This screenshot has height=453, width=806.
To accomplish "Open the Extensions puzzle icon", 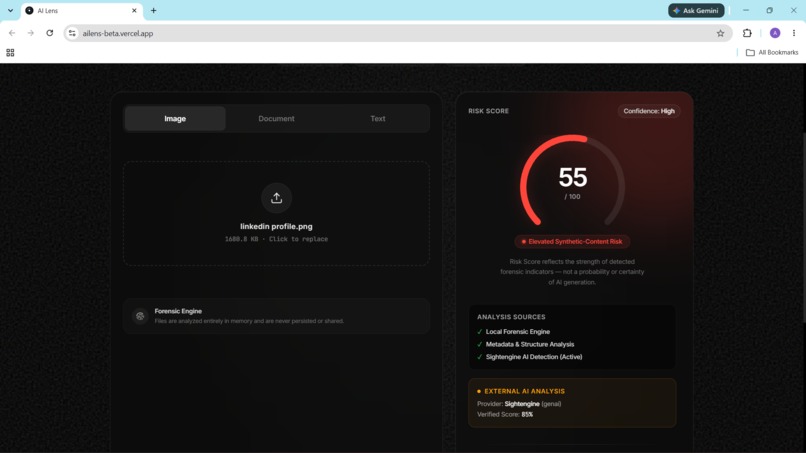I will tap(747, 33).
